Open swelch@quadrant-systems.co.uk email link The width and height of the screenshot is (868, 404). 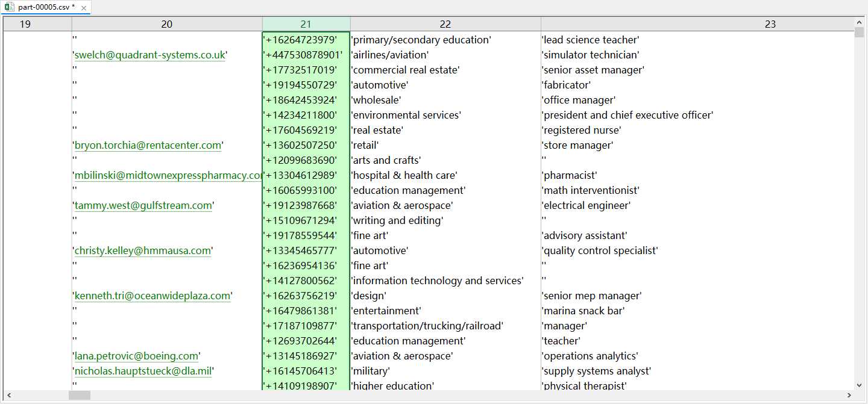(150, 55)
